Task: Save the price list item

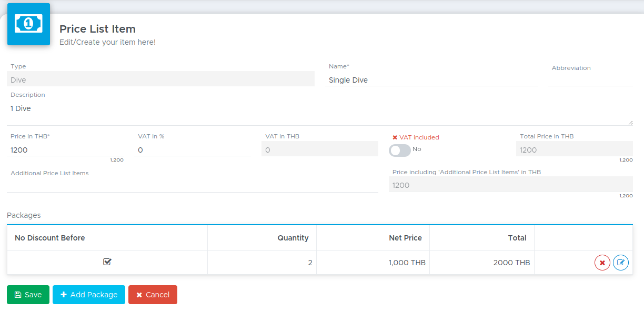Action: click(x=28, y=295)
